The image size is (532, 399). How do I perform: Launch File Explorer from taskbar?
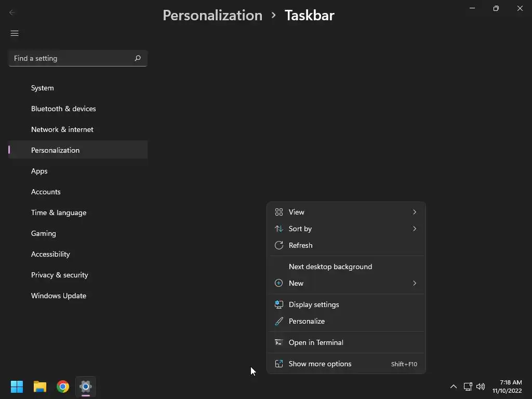[40, 387]
